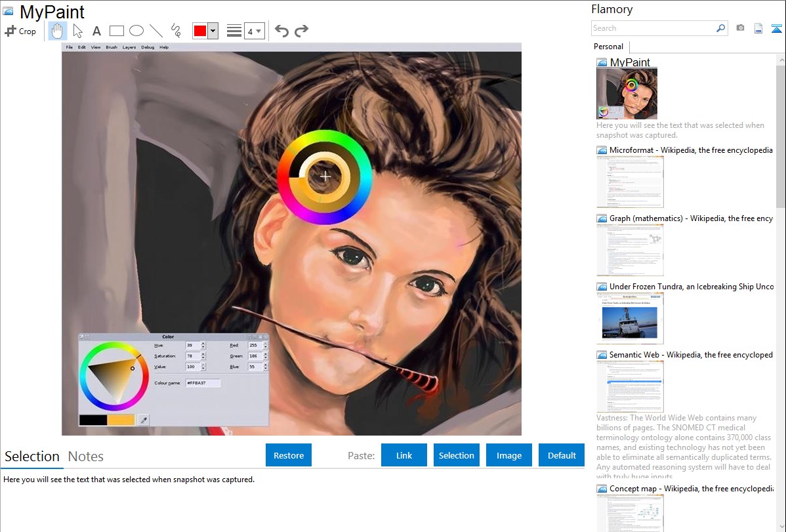Screen dimensions: 786x532
Task: Click the line thickness icon
Action: click(x=234, y=31)
